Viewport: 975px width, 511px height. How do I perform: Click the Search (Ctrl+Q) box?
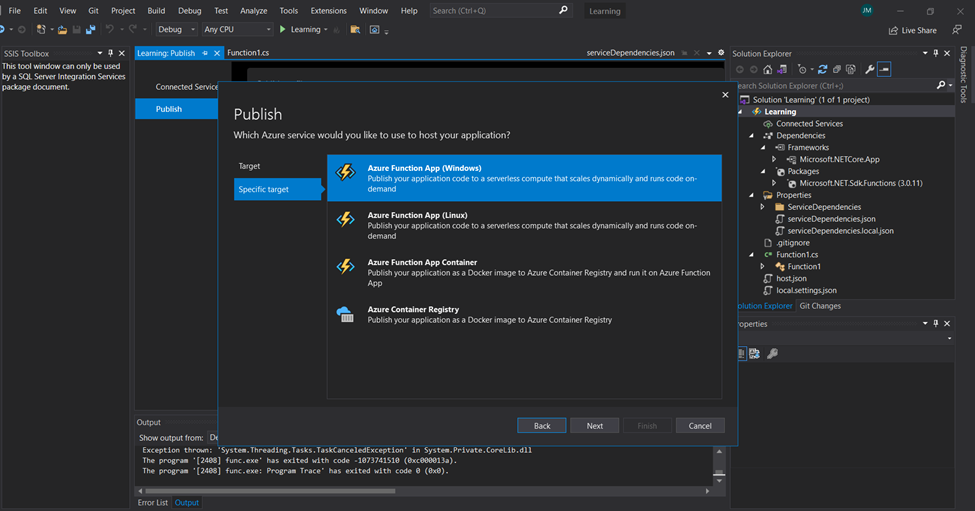click(501, 11)
